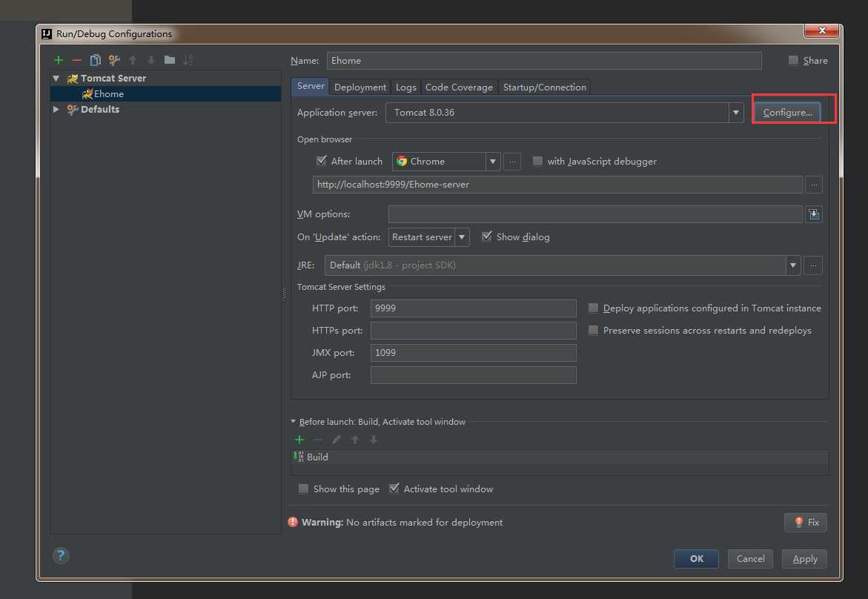Image resolution: width=868 pixels, height=599 pixels.
Task: Open URL ellipsis button beside localhost address
Action: tap(814, 185)
